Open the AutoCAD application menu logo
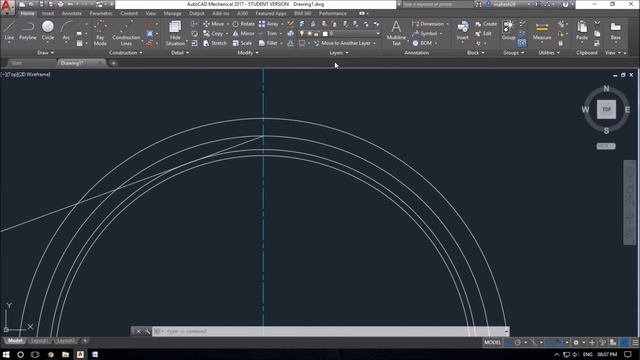This screenshot has width=640, height=360. click(7, 7)
